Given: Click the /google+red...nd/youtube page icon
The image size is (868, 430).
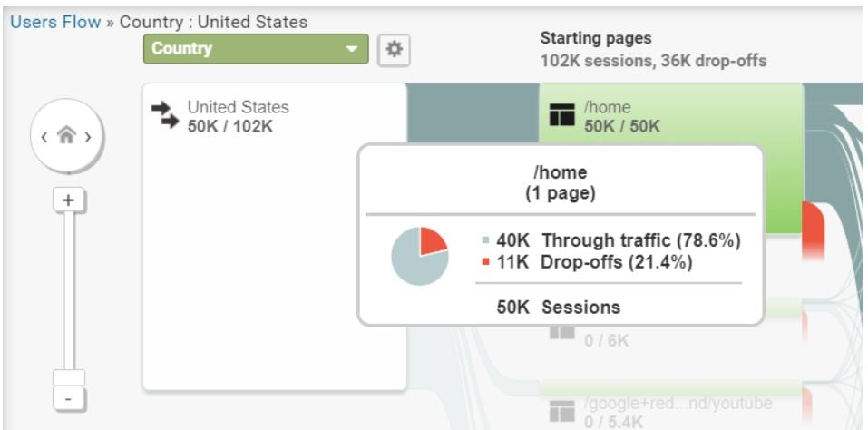Looking at the screenshot, I should coord(561,412).
